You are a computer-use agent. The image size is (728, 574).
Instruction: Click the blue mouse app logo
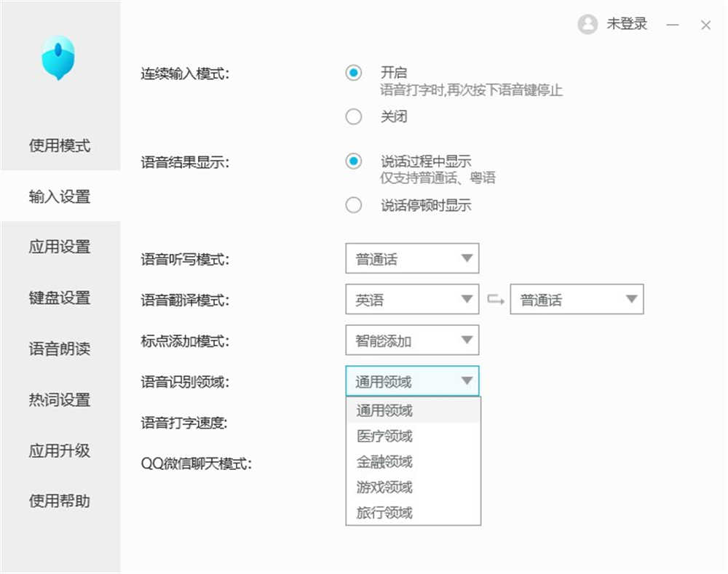58,57
